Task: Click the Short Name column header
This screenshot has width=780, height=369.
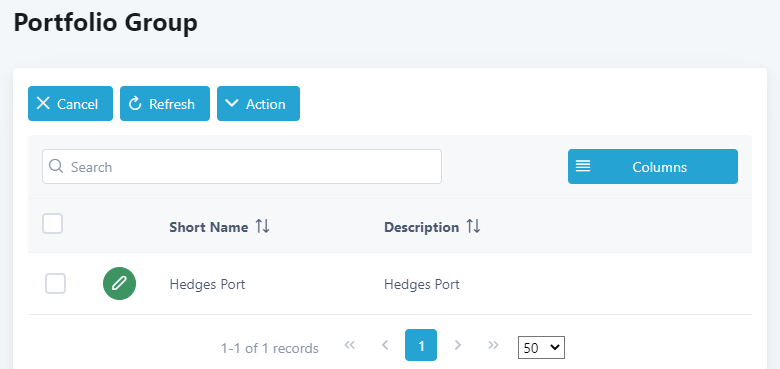Action: 208,227
